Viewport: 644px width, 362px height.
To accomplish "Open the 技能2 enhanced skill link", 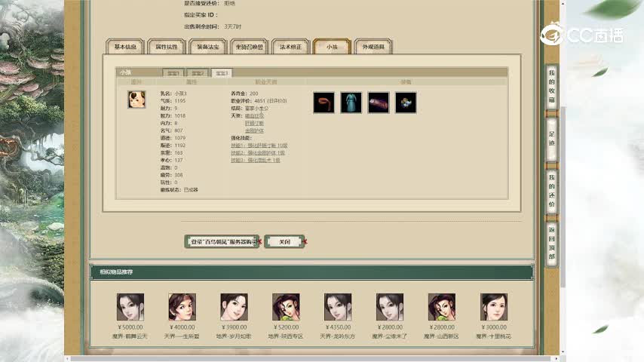I will [x=257, y=153].
